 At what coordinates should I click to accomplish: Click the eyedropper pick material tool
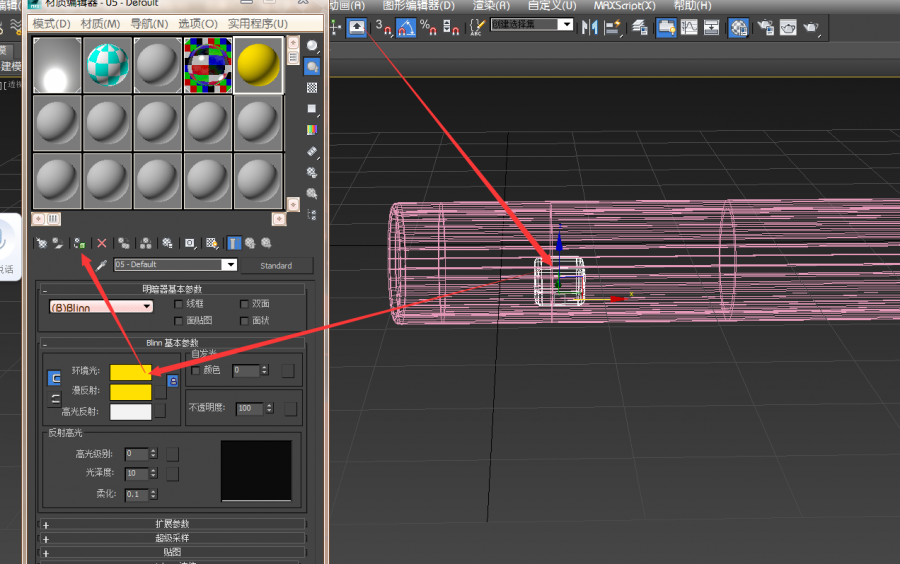point(101,266)
